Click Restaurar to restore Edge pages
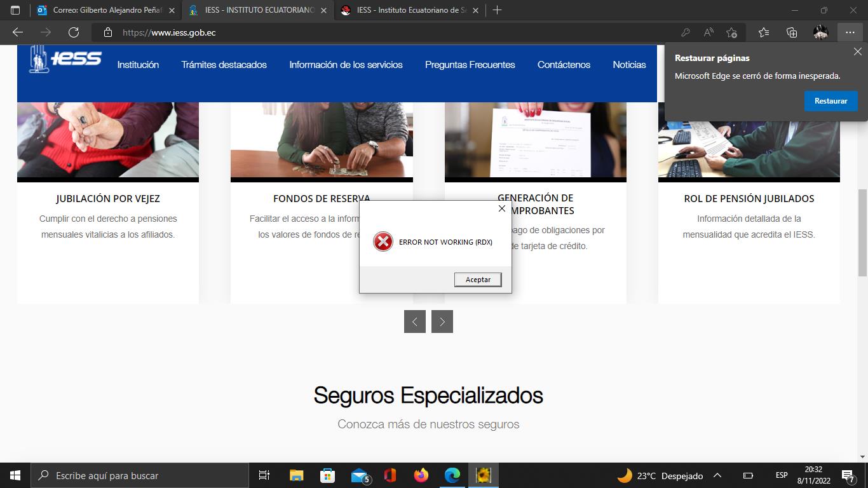868x488 pixels. (831, 101)
